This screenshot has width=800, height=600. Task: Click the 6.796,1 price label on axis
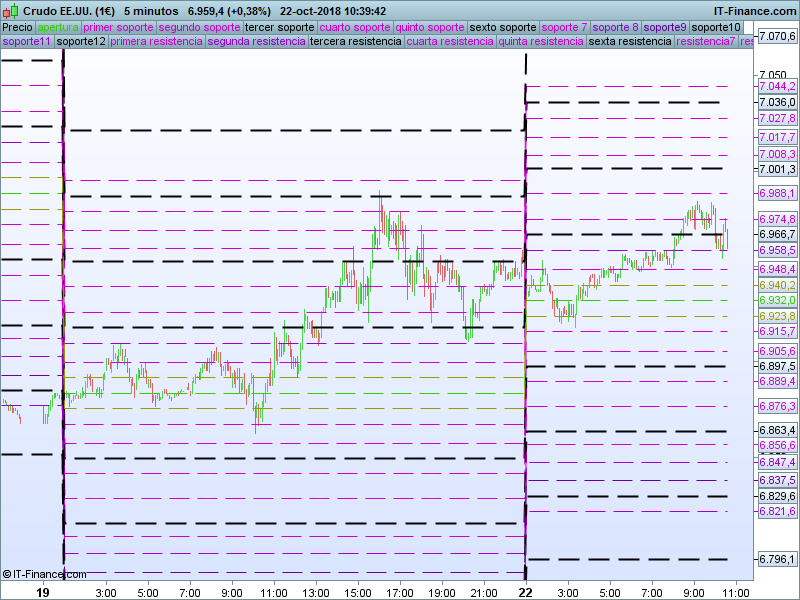[777, 559]
